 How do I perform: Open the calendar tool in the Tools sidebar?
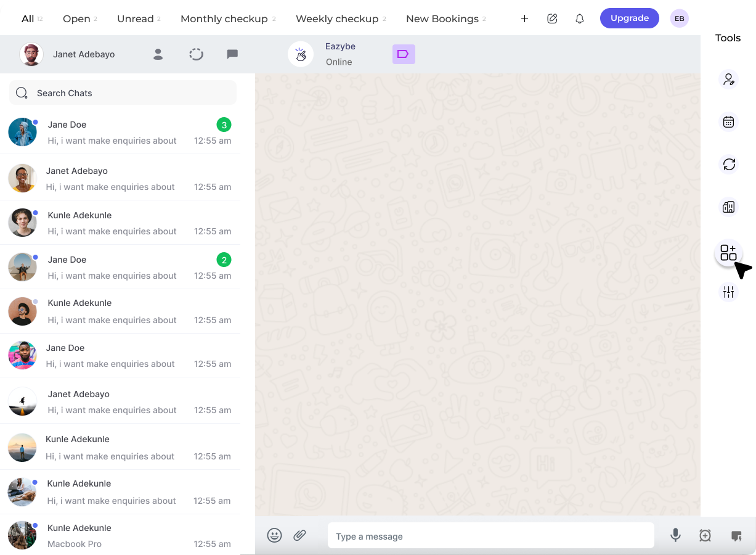[x=728, y=122]
